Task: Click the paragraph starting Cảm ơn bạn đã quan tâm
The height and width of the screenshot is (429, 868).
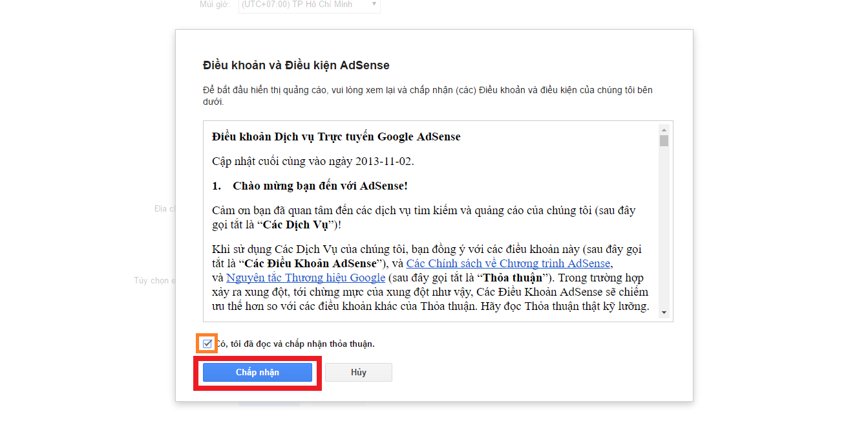Action: point(425,217)
